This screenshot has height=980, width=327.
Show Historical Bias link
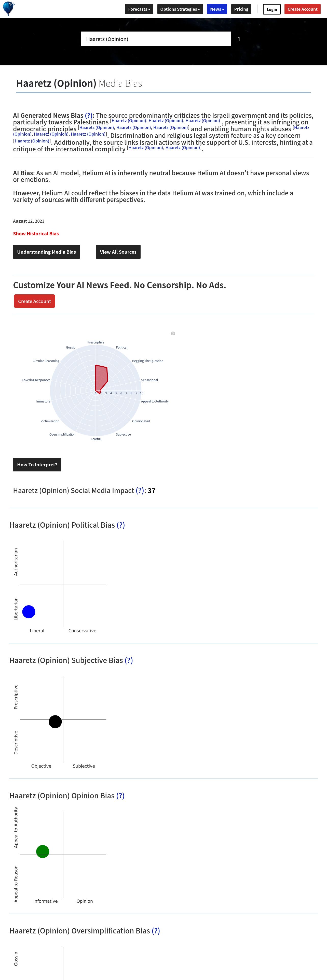[x=36, y=234]
